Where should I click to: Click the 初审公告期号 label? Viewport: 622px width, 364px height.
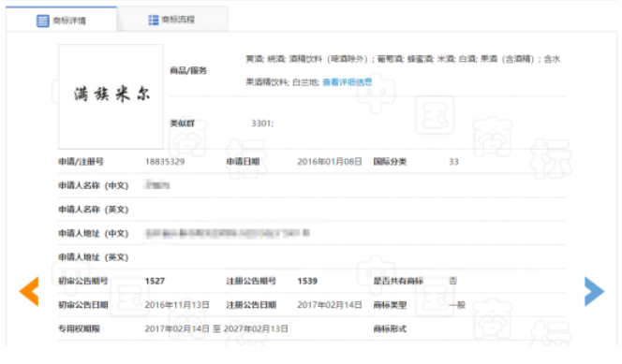click(x=83, y=281)
